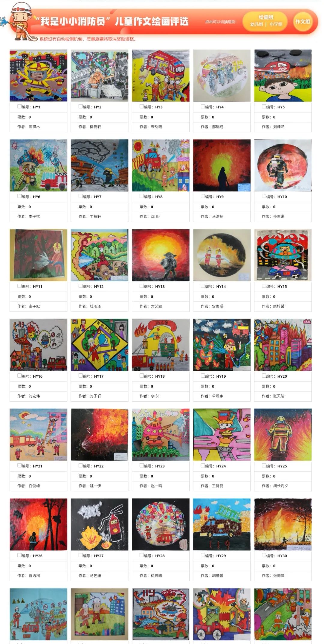View the HY17 yellow diamond painting
This screenshot has width=324, height=644.
click(100, 345)
